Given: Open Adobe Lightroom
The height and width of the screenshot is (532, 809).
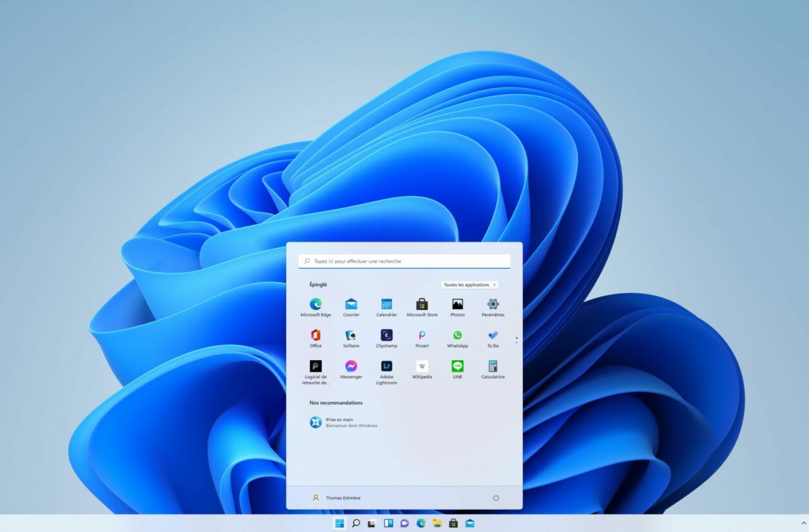Looking at the screenshot, I should (386, 372).
